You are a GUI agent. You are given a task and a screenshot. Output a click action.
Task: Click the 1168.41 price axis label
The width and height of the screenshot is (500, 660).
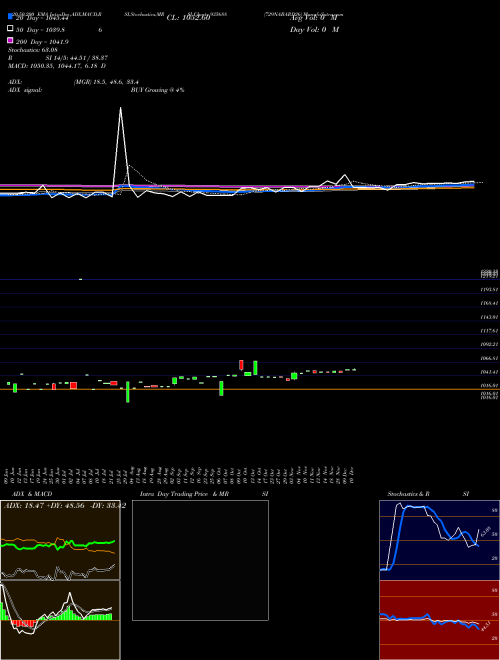pyautogui.click(x=489, y=303)
